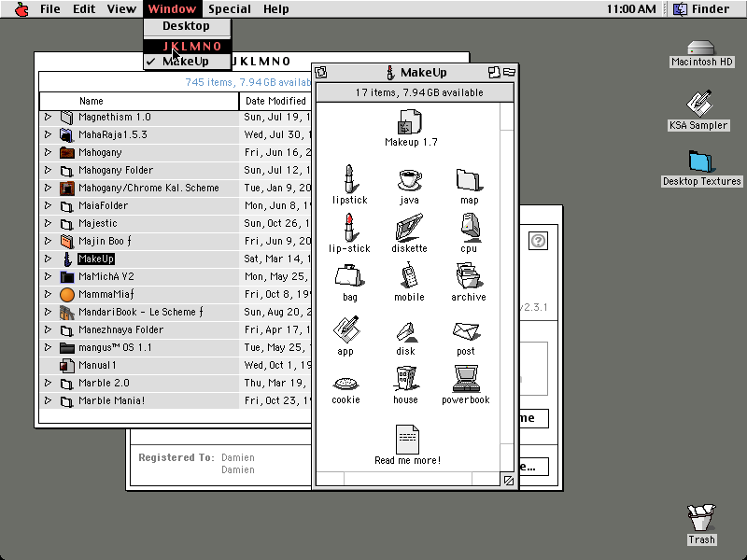Select the powerbook laptop icon

[466, 379]
